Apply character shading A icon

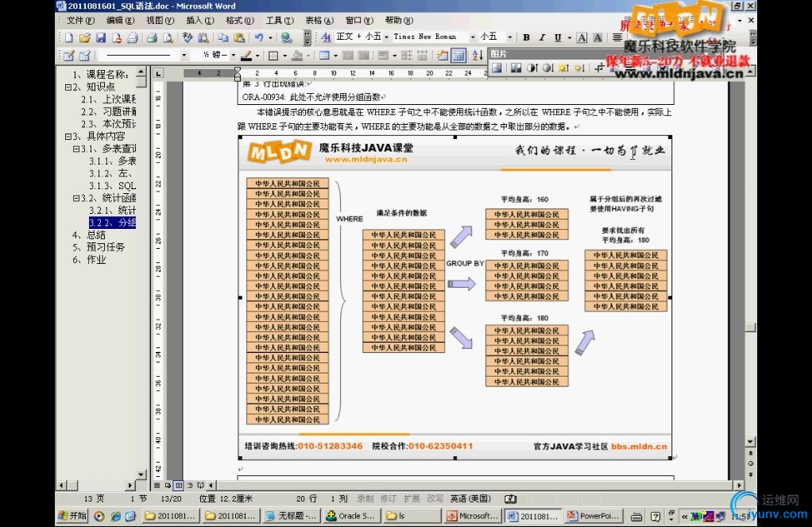click(597, 37)
